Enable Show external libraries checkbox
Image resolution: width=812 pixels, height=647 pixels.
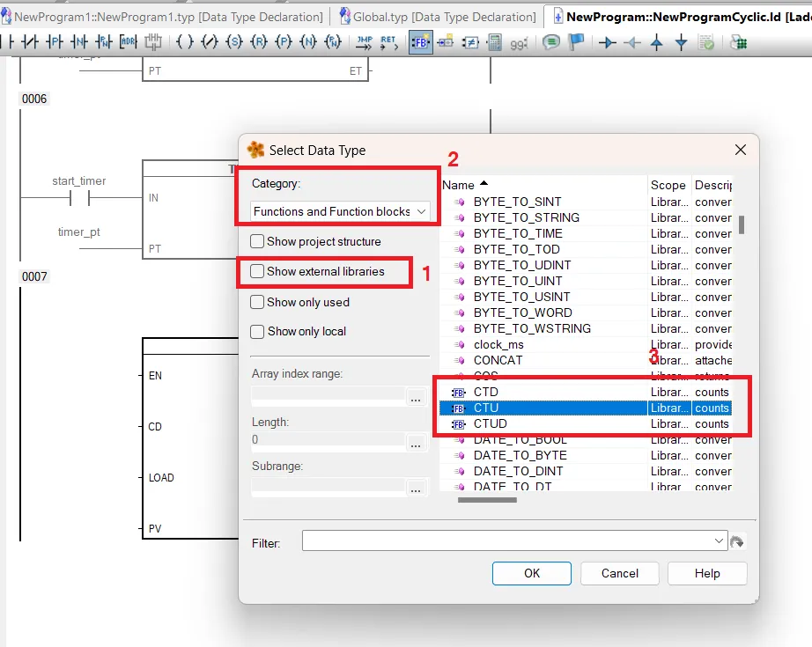257,271
